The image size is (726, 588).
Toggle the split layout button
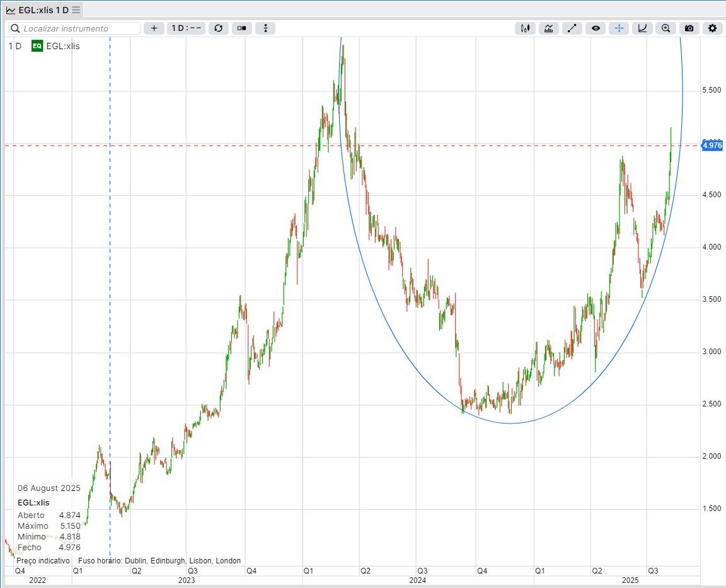coord(241,28)
